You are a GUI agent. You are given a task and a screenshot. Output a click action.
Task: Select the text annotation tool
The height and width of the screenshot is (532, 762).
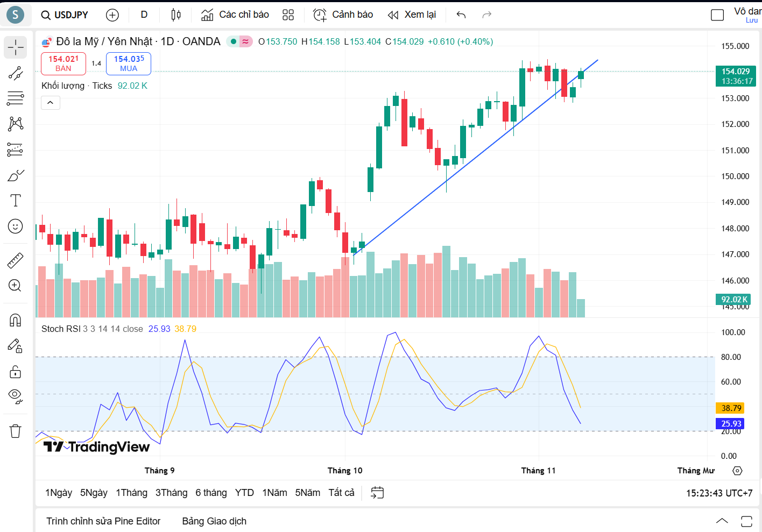click(x=15, y=200)
